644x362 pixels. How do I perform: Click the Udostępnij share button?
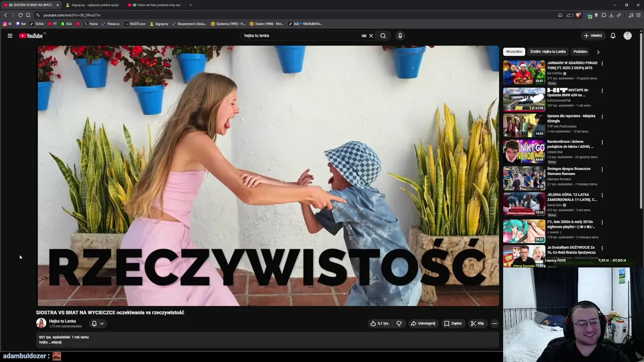click(x=423, y=323)
